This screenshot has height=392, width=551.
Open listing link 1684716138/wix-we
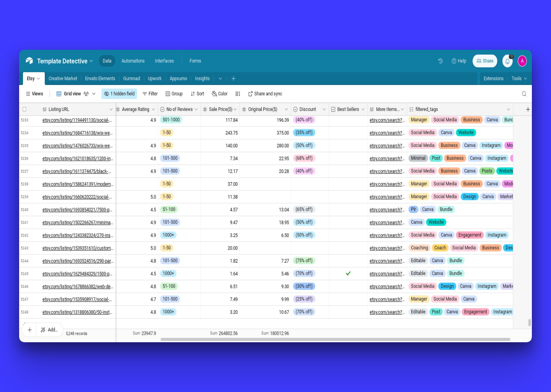pyautogui.click(x=77, y=133)
